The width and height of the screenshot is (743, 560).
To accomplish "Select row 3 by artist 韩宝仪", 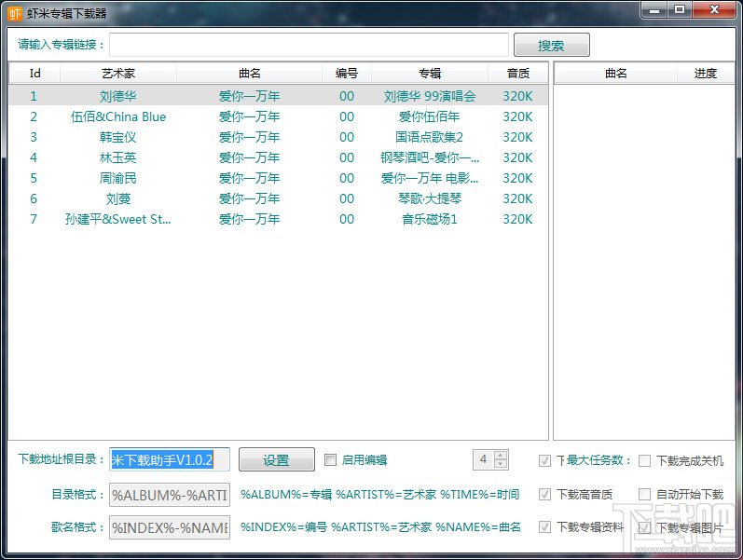I will coord(279,137).
